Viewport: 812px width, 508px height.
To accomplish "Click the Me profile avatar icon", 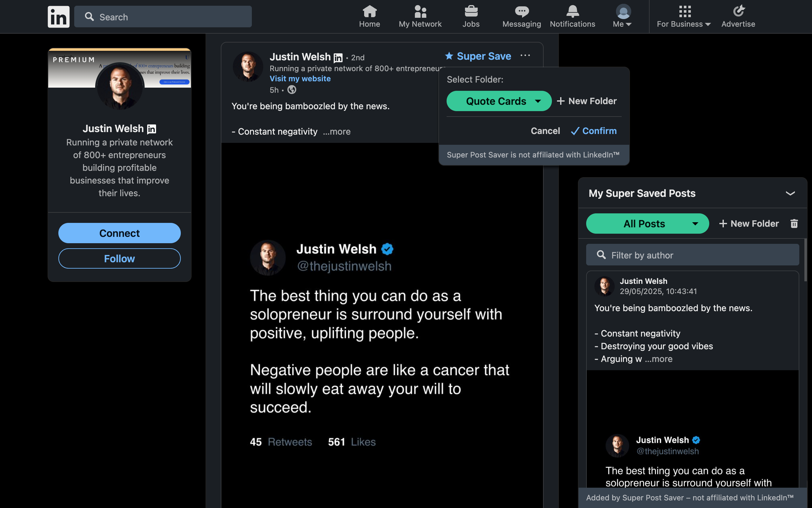I will click(x=623, y=11).
